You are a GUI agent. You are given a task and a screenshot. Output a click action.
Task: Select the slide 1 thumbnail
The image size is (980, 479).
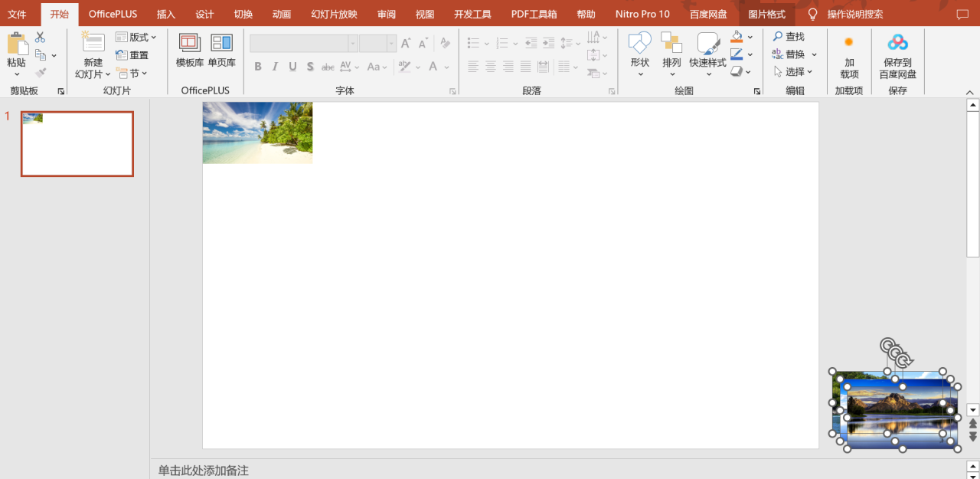click(x=77, y=143)
